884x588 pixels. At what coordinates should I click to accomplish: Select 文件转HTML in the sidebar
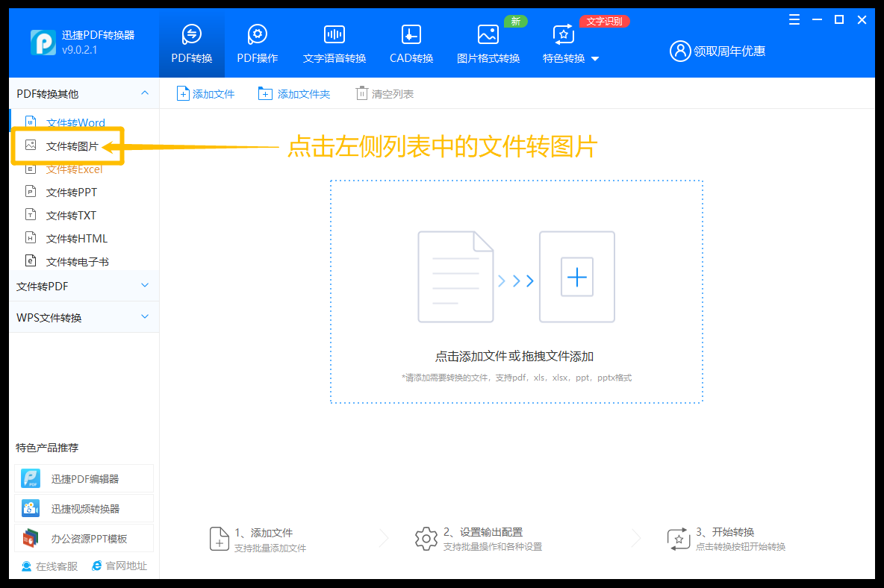(x=77, y=238)
